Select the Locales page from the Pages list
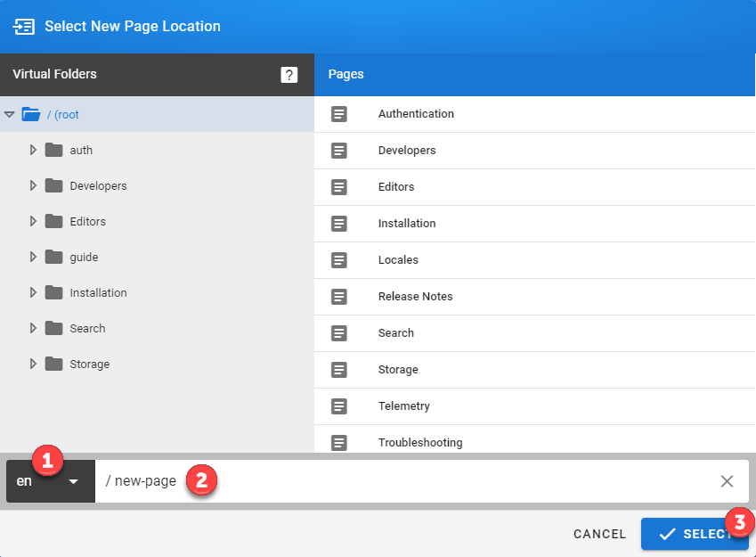The height and width of the screenshot is (557, 756). point(396,259)
